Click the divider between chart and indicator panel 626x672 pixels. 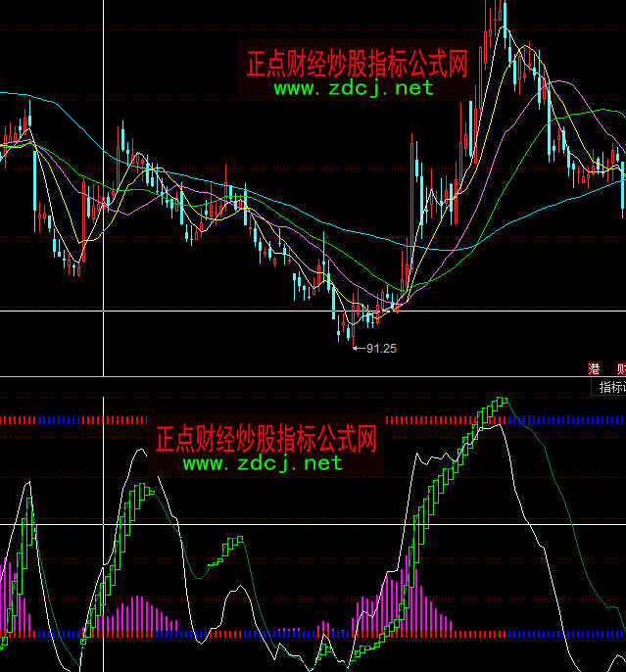294,377
